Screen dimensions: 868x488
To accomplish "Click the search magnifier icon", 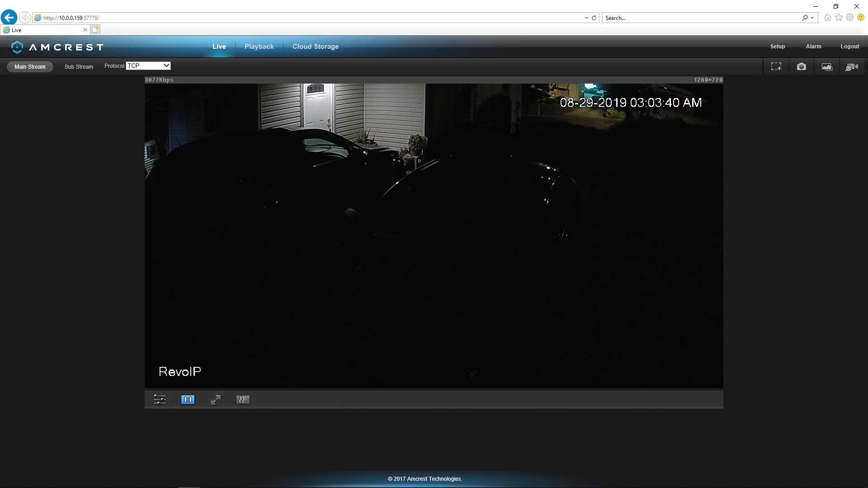I will pos(805,18).
